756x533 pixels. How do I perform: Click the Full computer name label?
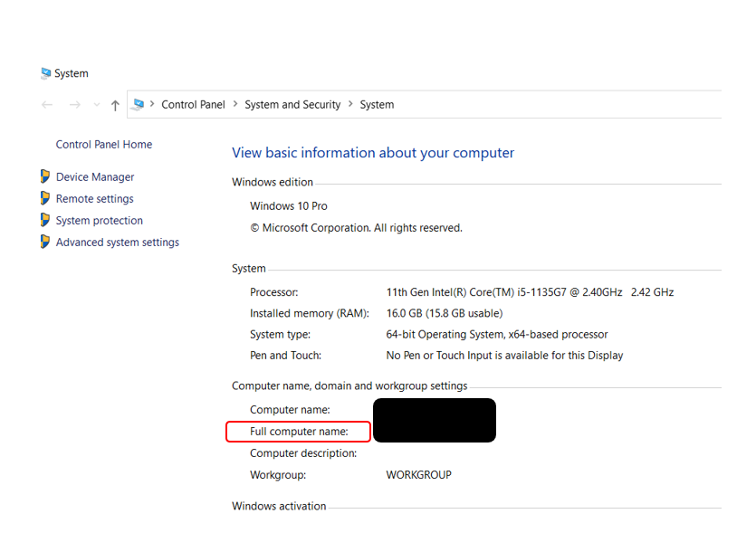[299, 432]
